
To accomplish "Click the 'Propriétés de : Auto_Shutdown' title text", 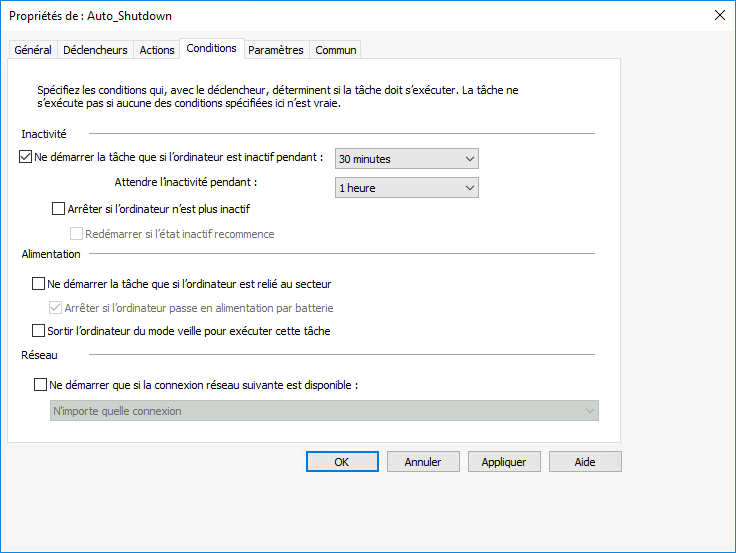I will (x=91, y=16).
